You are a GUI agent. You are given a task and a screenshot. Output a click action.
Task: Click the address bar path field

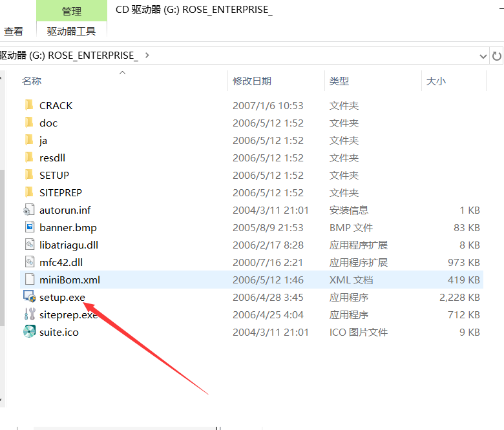pyautogui.click(x=244, y=56)
